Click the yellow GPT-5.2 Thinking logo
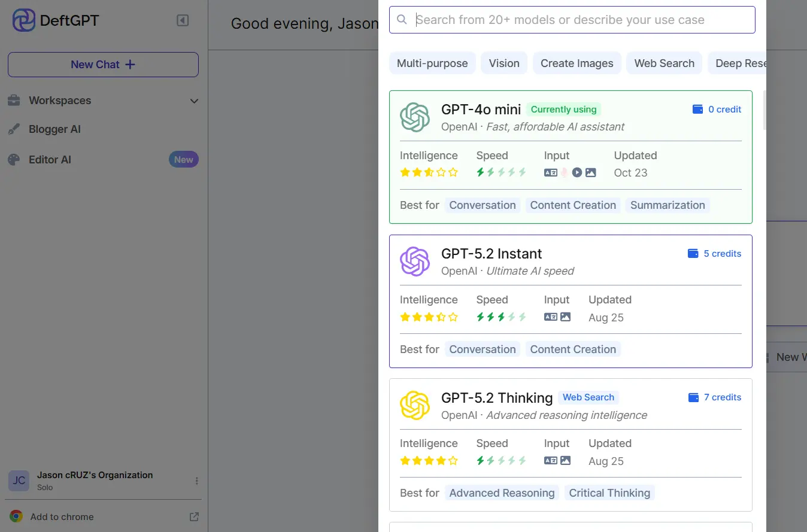Screen dimensions: 807x532 point(415,406)
